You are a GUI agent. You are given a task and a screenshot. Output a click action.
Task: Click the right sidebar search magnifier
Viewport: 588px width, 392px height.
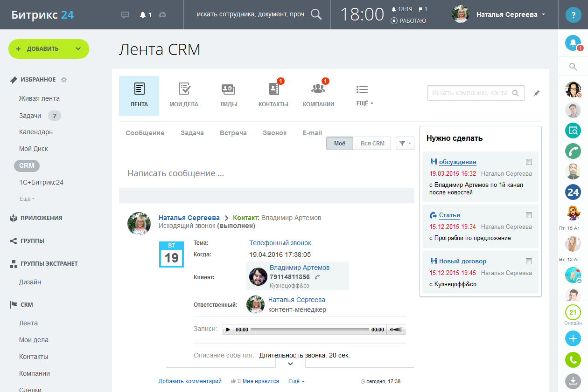[573, 68]
